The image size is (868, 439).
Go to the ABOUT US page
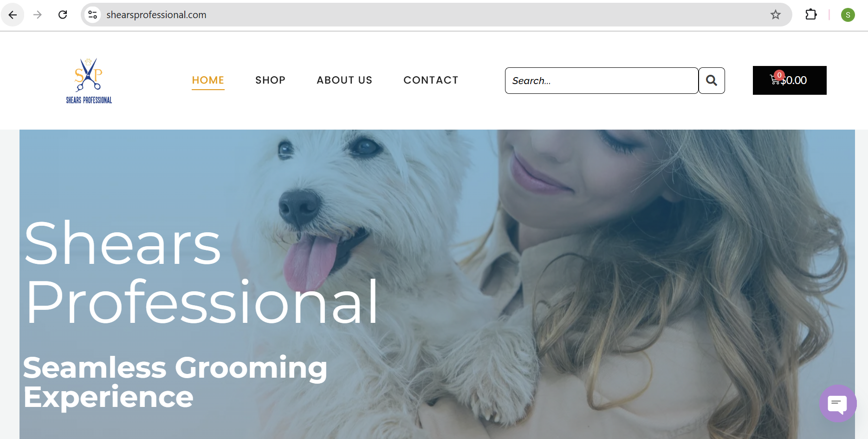(344, 80)
